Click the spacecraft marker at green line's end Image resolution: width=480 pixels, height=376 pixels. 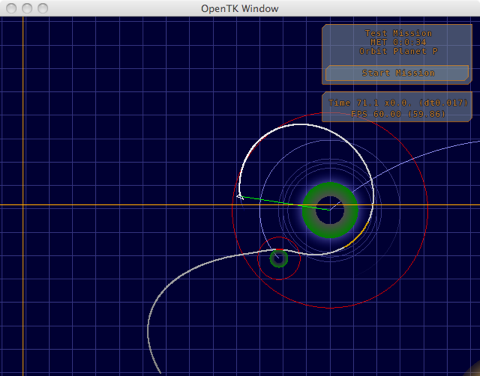pos(240,197)
